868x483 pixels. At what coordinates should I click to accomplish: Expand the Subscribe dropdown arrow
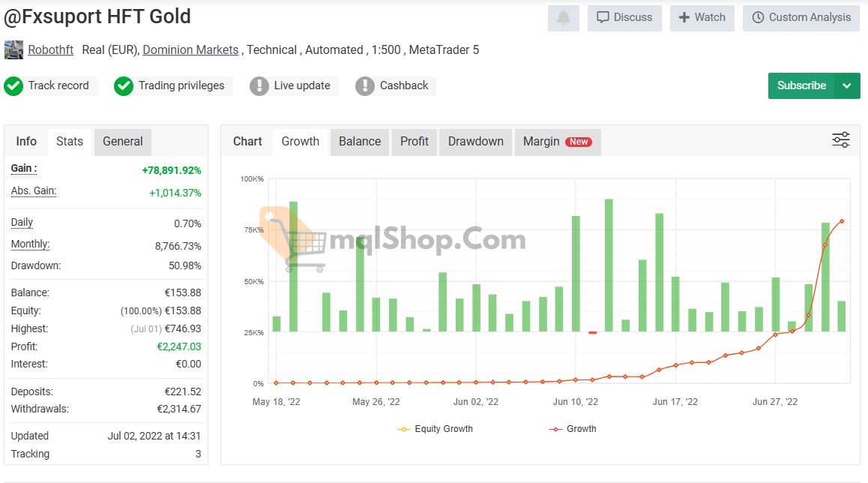(x=847, y=85)
